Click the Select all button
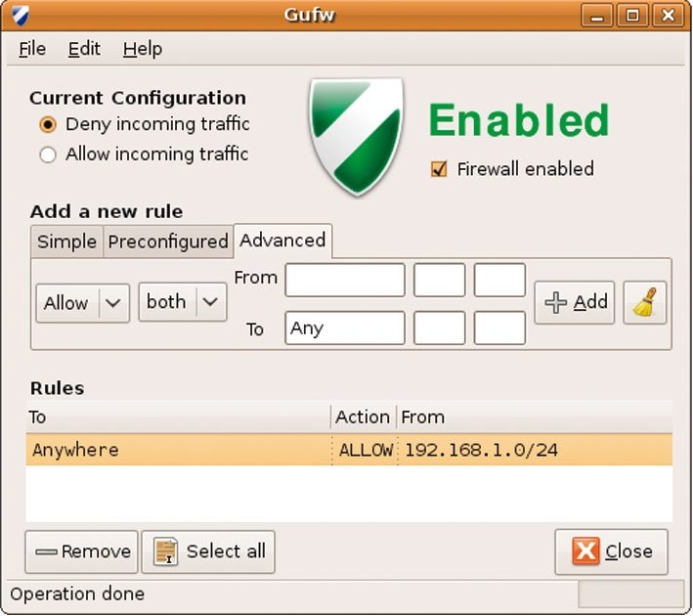 pyautogui.click(x=208, y=551)
